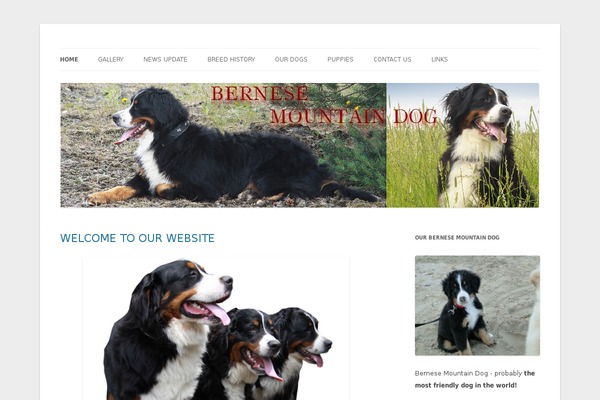Select Our Dogs in navigation

point(291,59)
